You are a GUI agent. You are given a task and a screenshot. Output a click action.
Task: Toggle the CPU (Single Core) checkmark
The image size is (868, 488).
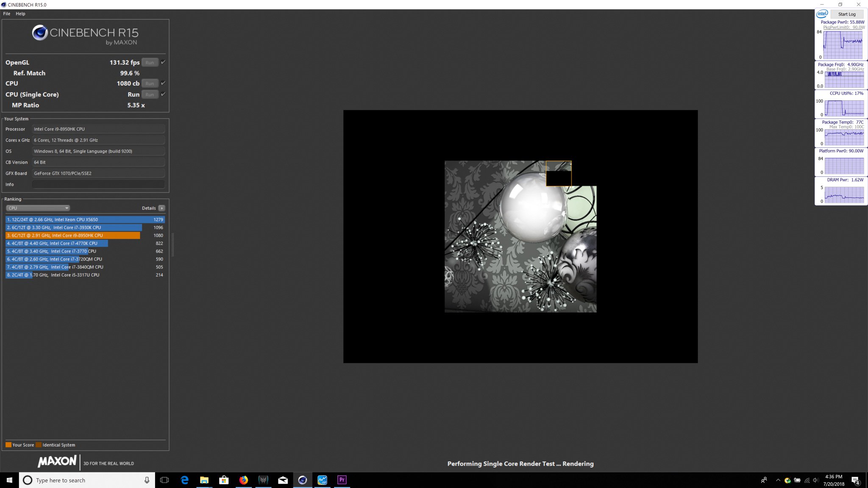[163, 94]
